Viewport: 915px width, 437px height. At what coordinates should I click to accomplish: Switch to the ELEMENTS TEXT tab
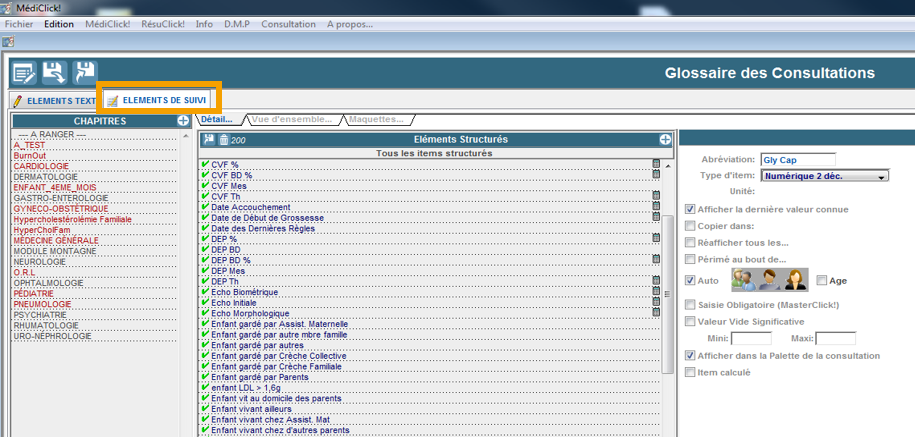click(54, 101)
